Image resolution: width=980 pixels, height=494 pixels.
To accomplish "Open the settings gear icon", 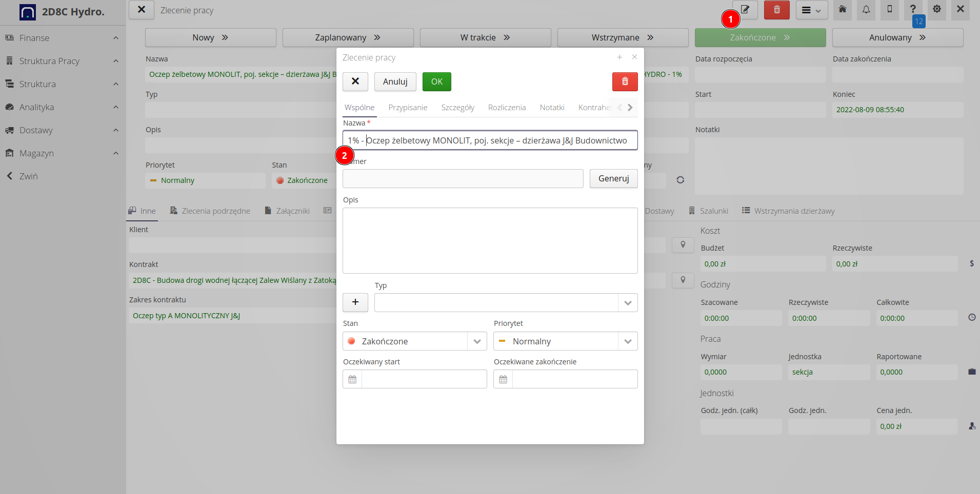I will [x=936, y=10].
